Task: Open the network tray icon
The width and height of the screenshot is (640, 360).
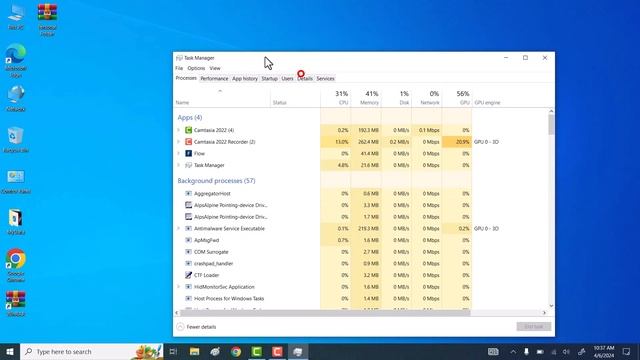Action: (553, 351)
